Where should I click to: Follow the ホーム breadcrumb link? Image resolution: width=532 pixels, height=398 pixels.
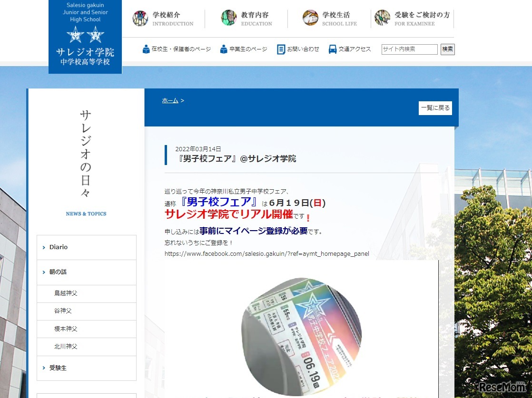pyautogui.click(x=170, y=100)
